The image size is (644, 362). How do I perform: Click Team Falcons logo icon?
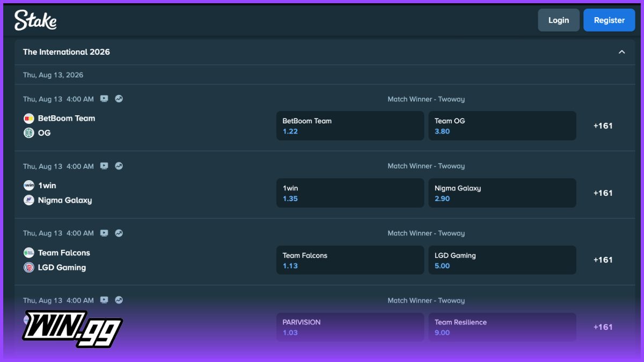(29, 253)
